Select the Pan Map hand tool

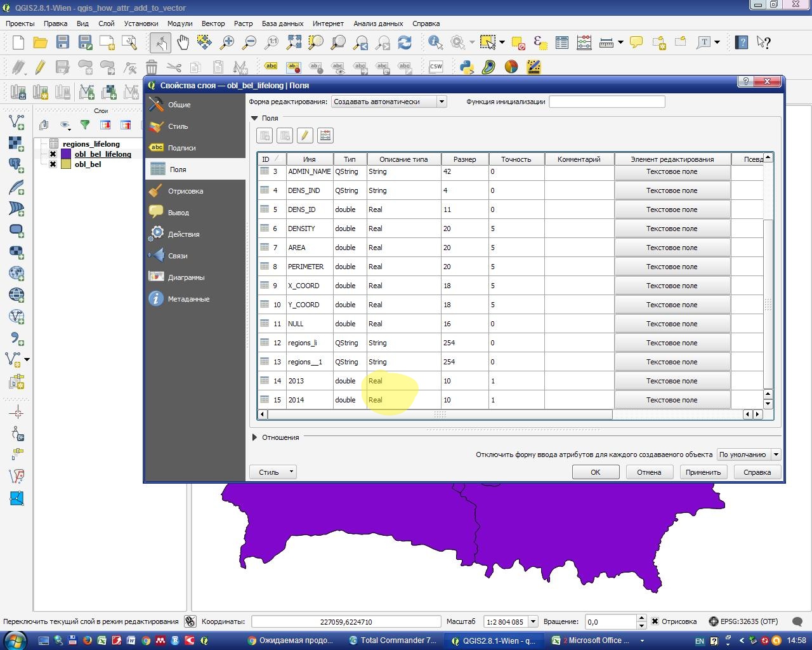[x=183, y=43]
